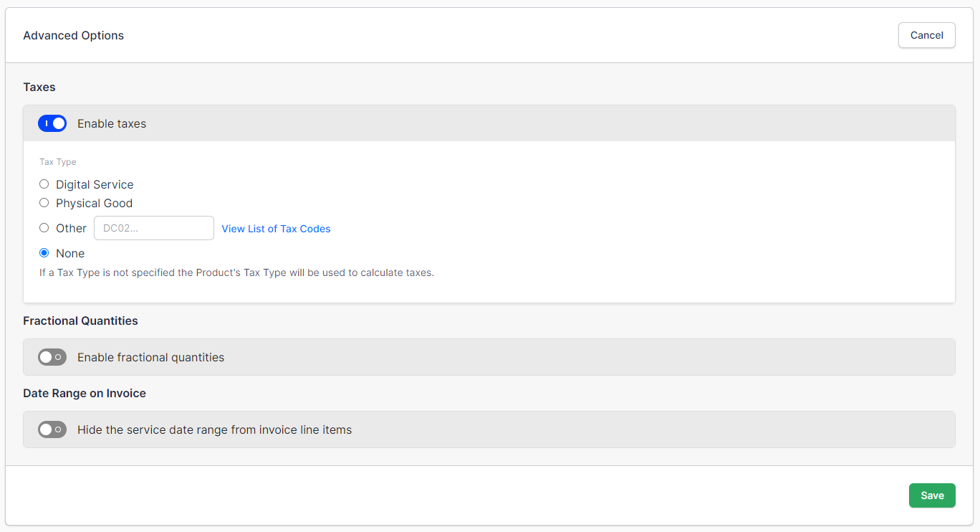Pick the None tax type radio button
Viewport: 980px width, 532px height.
click(44, 253)
